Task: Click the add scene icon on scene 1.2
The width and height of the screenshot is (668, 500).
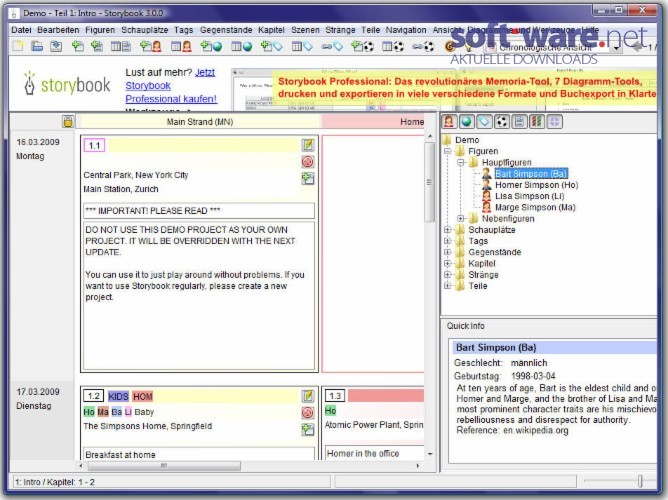Action: (x=308, y=429)
